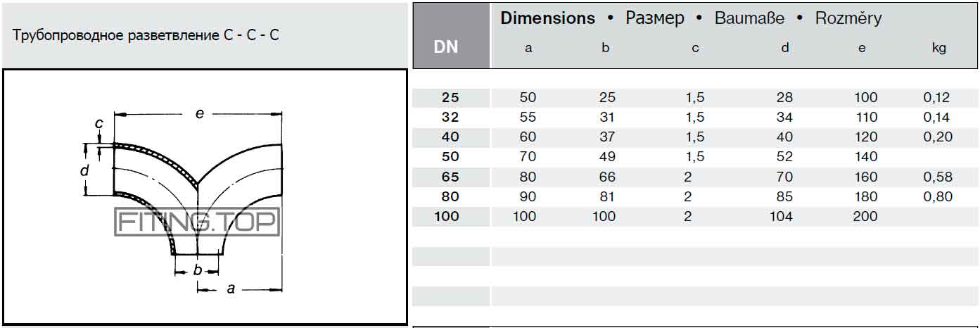Click the 0,80 weight value
Viewport: 980px width, 328px height.
click(x=938, y=196)
